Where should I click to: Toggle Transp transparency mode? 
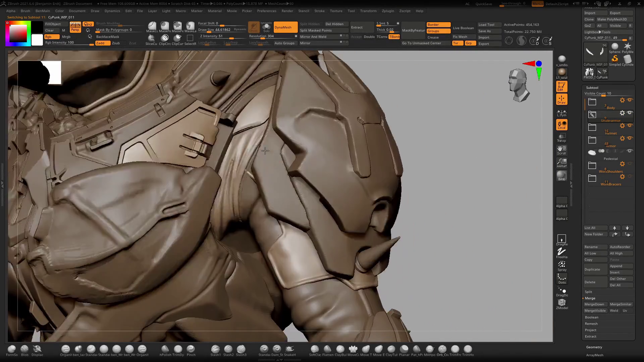[562, 137]
